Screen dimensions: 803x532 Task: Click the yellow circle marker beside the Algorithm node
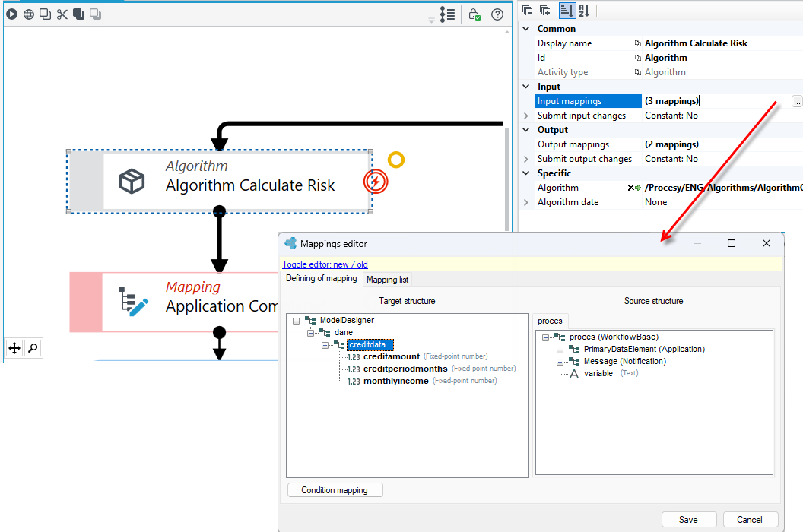point(396,160)
